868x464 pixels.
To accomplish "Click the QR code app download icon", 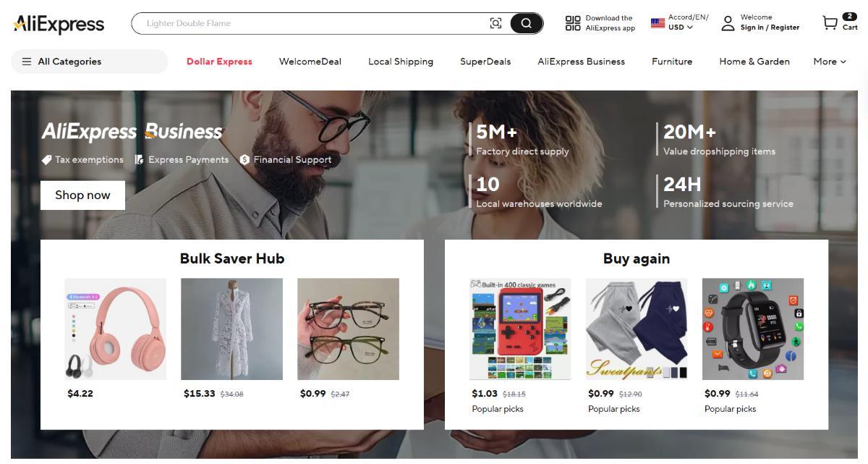I will tap(573, 23).
